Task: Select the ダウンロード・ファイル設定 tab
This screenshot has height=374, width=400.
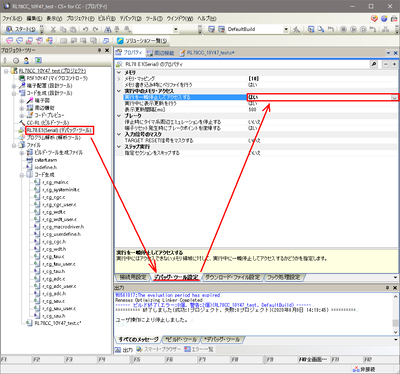Action: 232,277
